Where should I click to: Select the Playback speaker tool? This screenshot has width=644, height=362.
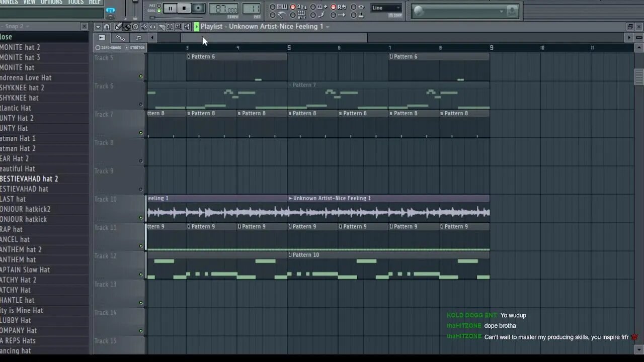187,27
